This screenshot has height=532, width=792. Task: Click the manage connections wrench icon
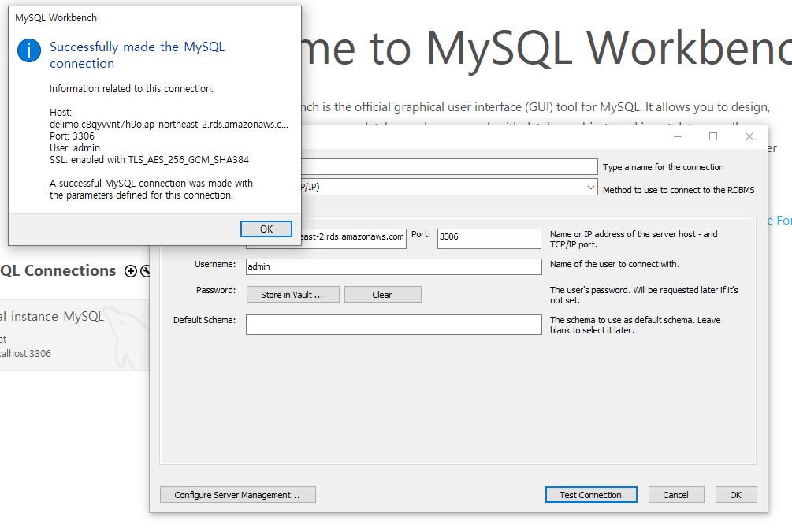(145, 271)
